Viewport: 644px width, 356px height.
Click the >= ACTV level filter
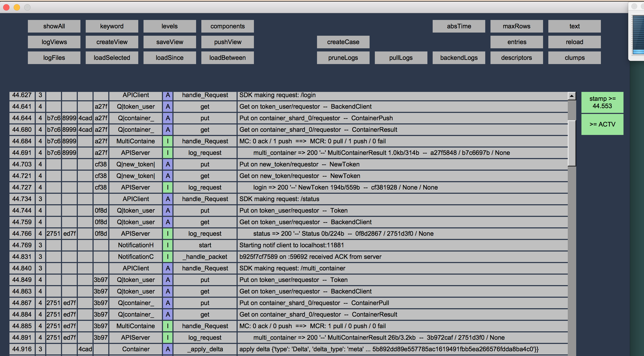(602, 124)
